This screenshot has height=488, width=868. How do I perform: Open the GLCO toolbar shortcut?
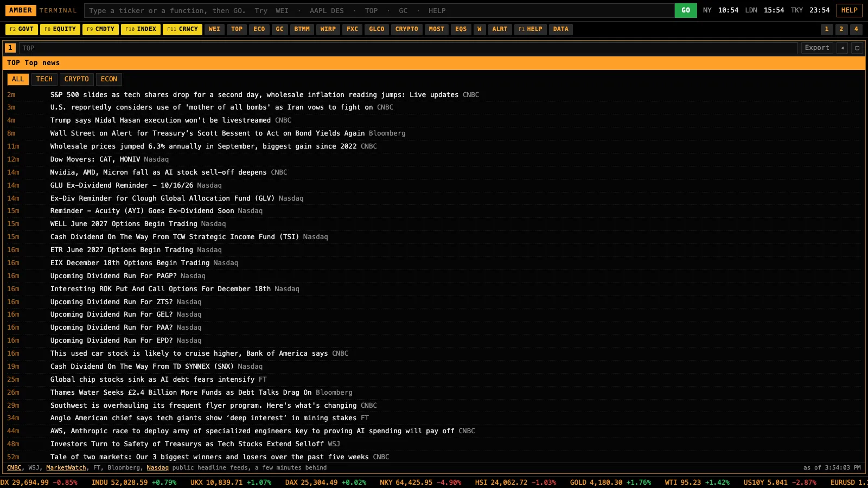(377, 29)
